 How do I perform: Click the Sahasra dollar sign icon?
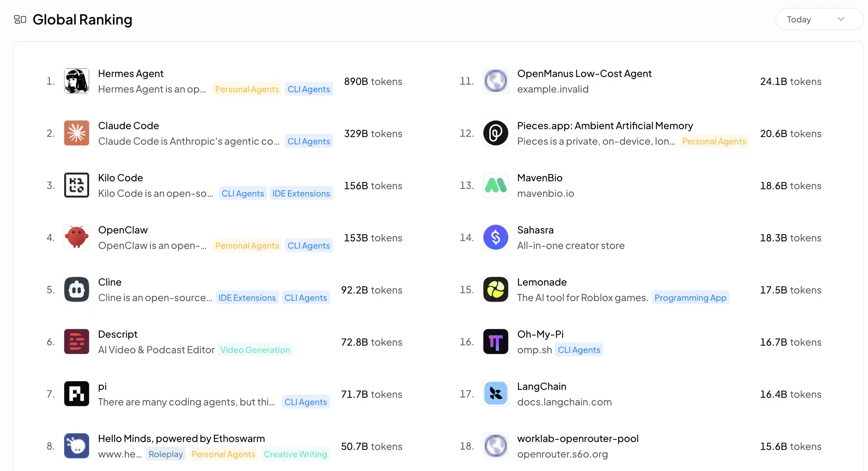pos(496,238)
